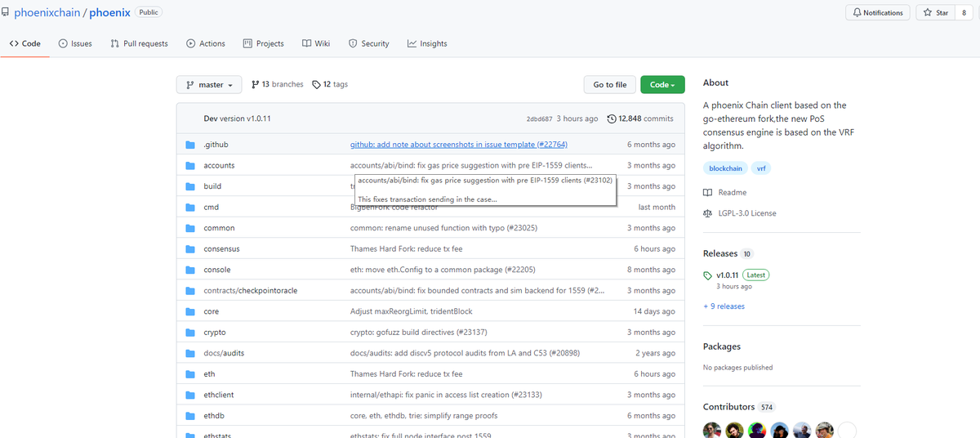Screen dimensions: 980x438
Task: Open commit 'Adjust maxReorgLimit, tridentBlock'
Action: click(x=412, y=311)
